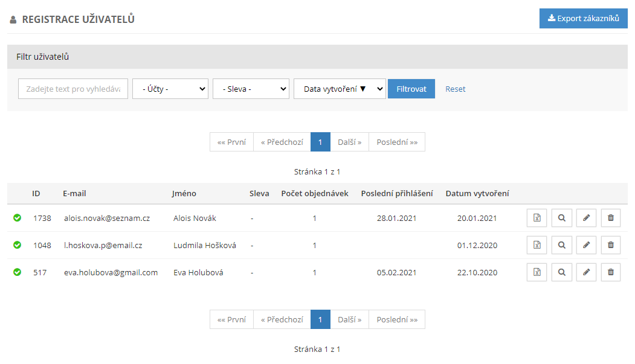Image resolution: width=635 pixels, height=364 pixels.
Task: Toggle green active status for user 1738
Action: 17,218
